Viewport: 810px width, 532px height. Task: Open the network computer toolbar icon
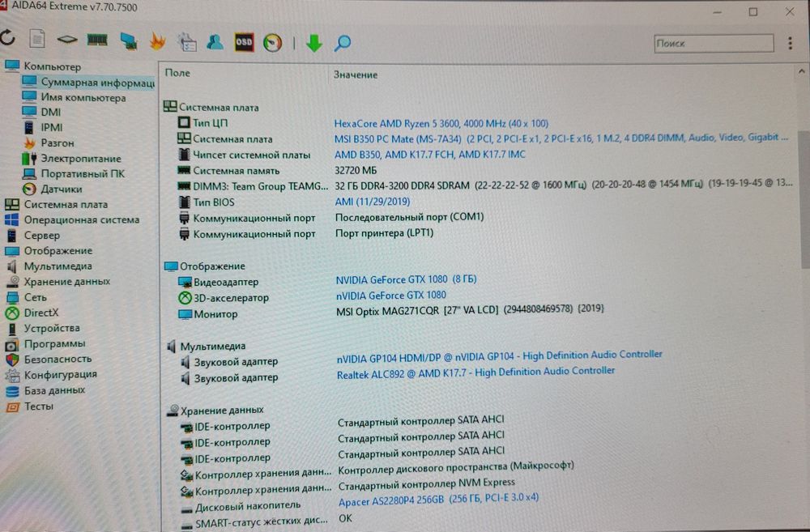(128, 41)
